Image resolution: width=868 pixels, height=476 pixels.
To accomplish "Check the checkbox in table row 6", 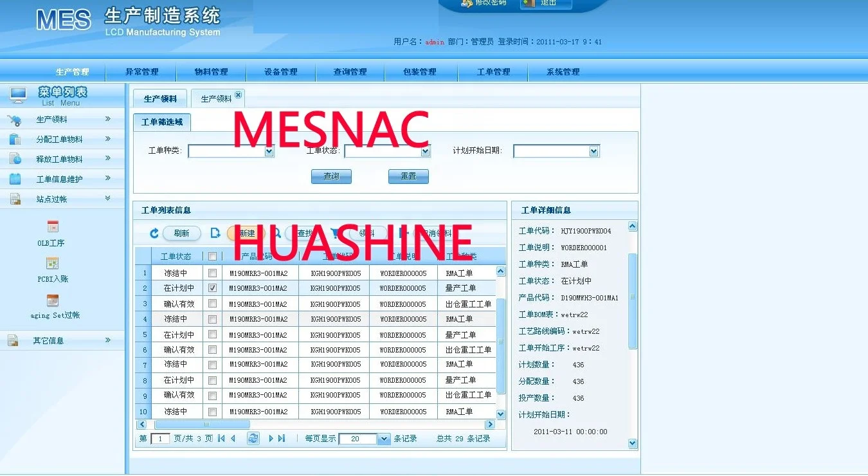I will (x=212, y=350).
